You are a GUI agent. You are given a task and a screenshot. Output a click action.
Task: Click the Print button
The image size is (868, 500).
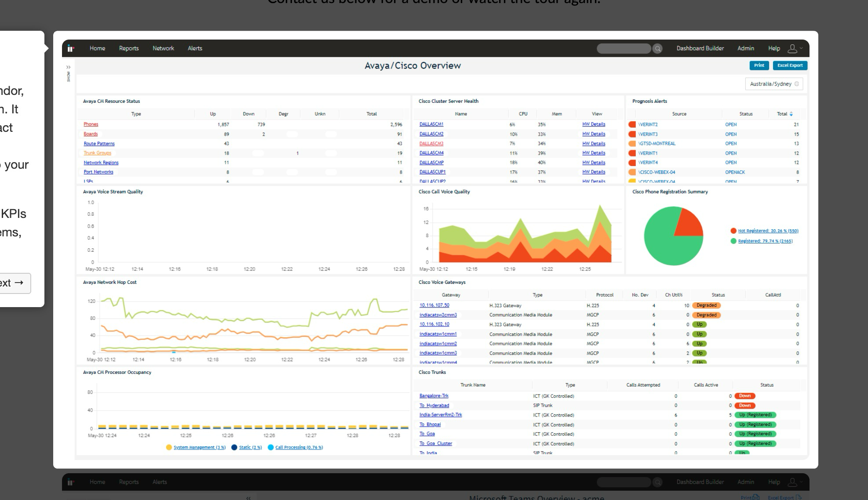click(x=759, y=65)
